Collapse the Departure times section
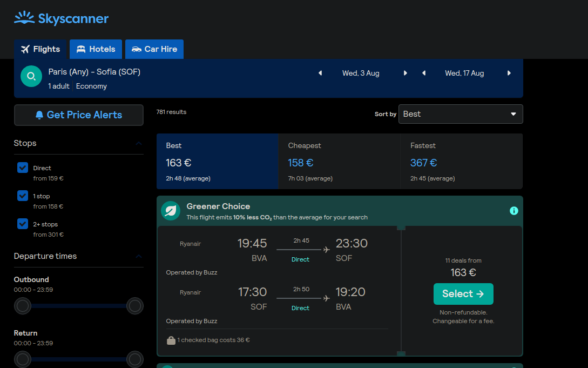The image size is (588, 368). pos(138,256)
